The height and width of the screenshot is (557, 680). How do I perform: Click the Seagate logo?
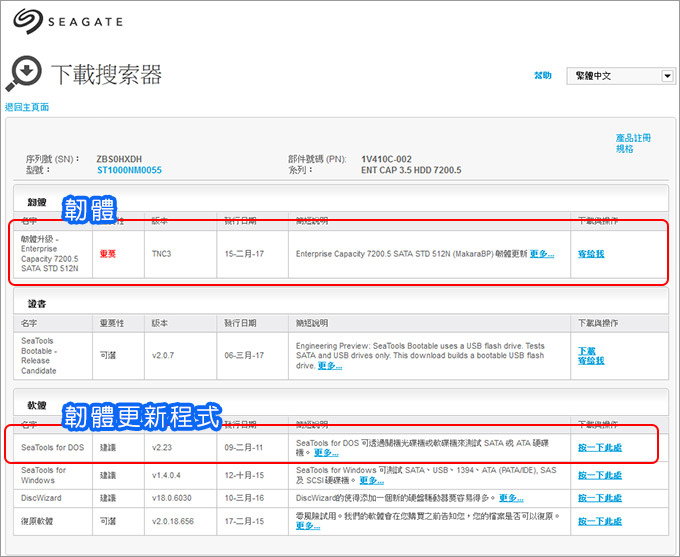(68, 21)
